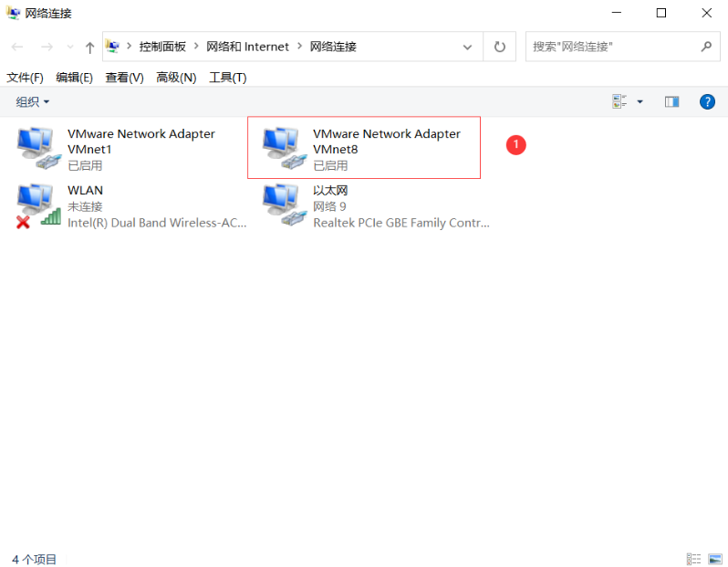Expand chevron after 网络和 Internet breadcrumb
This screenshot has height=567, width=728.
click(299, 46)
